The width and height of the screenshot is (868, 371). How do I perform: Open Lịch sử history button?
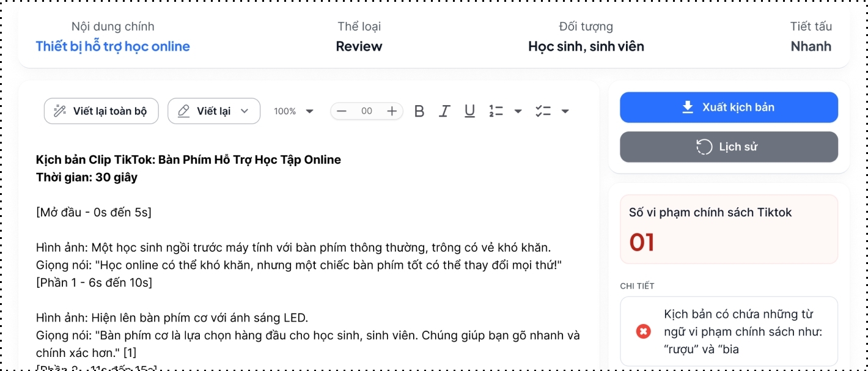(x=729, y=147)
